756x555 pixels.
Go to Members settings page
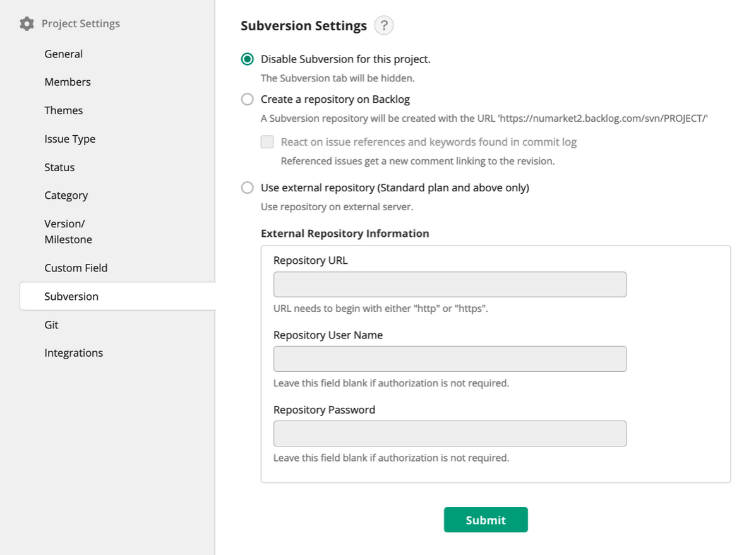[68, 82]
